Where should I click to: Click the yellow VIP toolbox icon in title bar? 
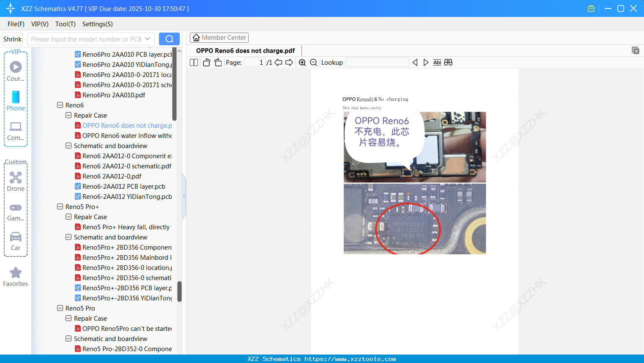point(591,8)
